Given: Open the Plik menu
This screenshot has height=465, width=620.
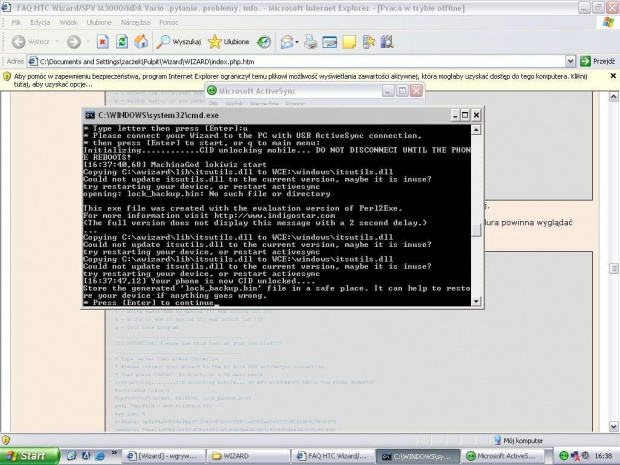Looking at the screenshot, I should [x=16, y=23].
